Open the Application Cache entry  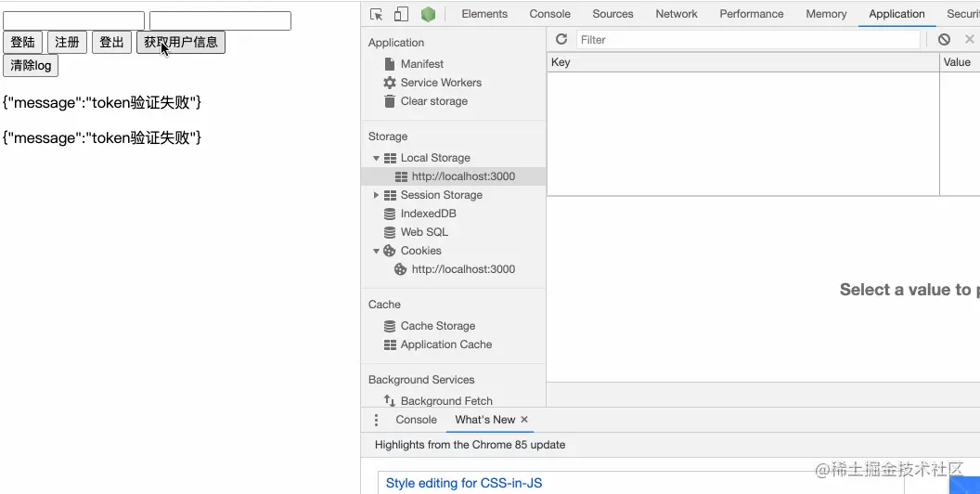445,344
